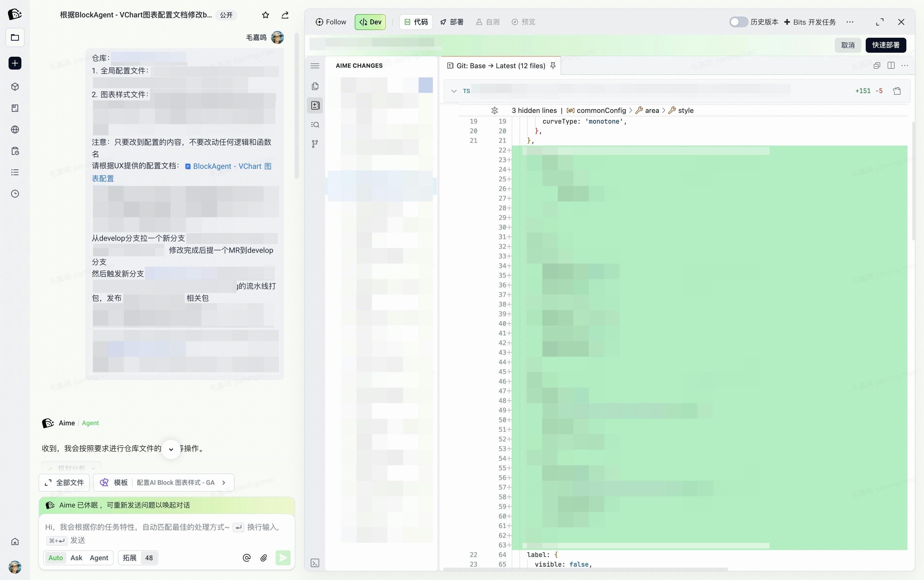Select Agent mode

pos(99,558)
